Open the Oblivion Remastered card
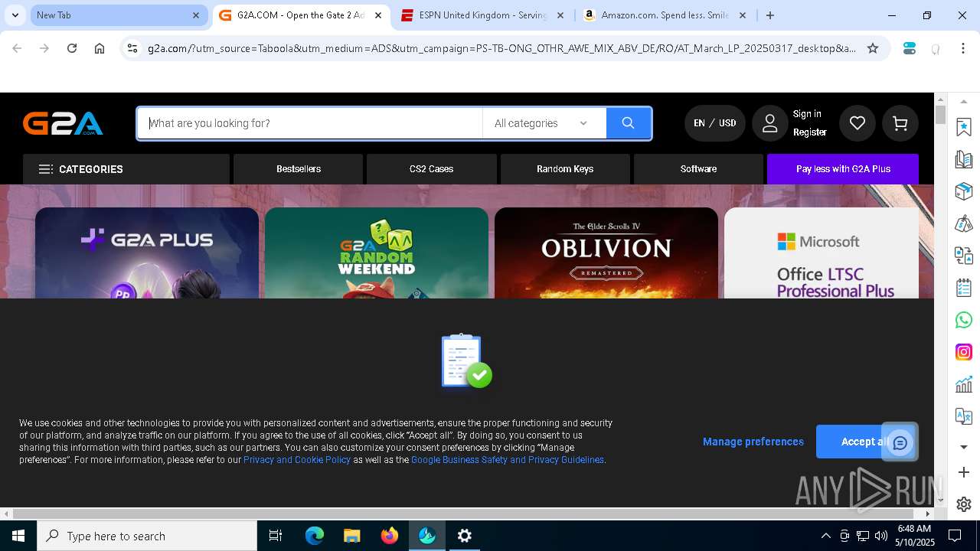 coord(606,253)
